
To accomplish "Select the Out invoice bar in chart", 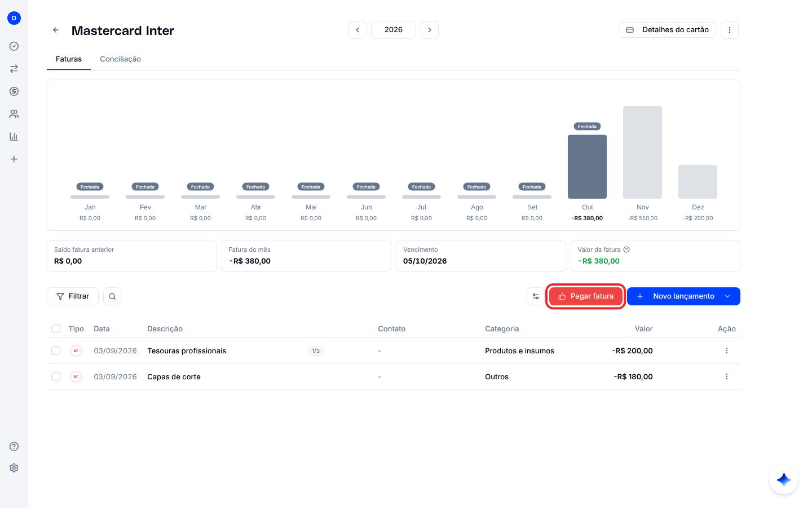I will [x=588, y=167].
